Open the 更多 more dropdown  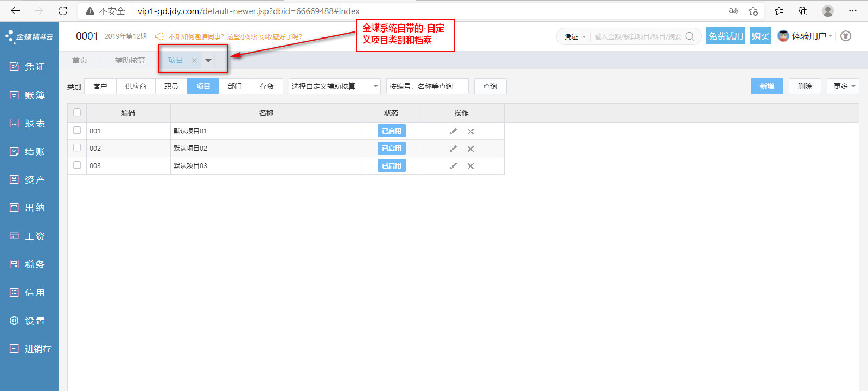(843, 86)
